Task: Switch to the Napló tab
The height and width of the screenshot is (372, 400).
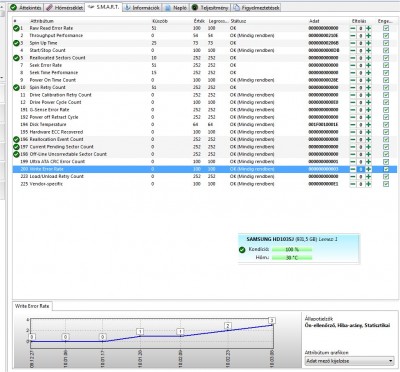Action: tap(176, 7)
